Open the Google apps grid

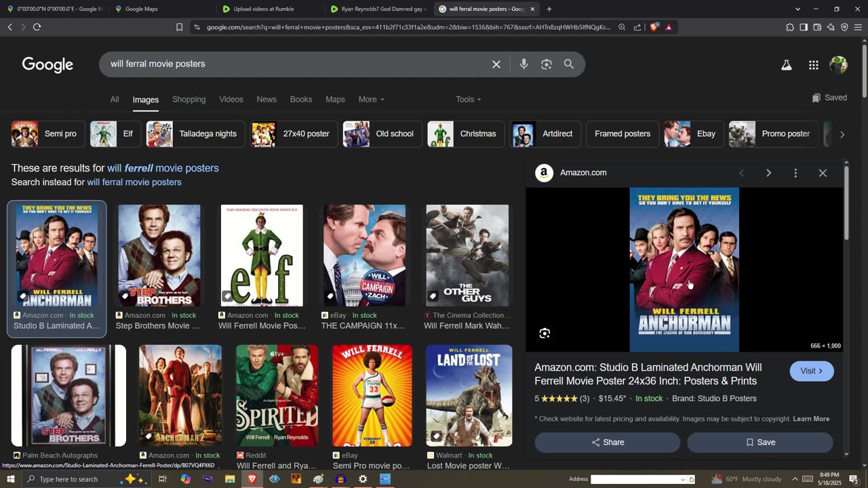814,65
